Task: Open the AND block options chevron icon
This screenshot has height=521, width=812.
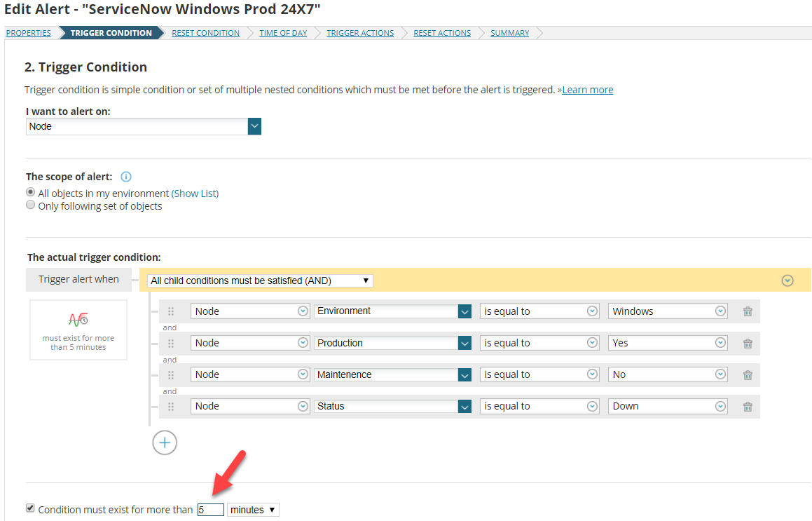Action: 787,280
